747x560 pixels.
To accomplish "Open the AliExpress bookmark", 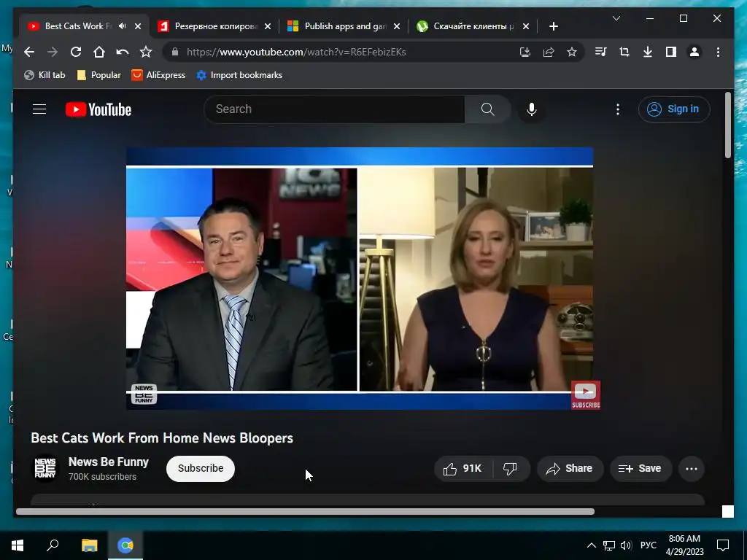I will [x=158, y=75].
